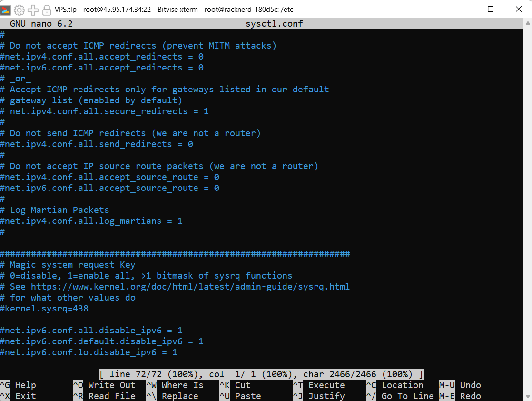Image resolution: width=532 pixels, height=401 pixels.
Task: Click 'Accept ICMP redirects only for gateways' comment
Action: 165,90
